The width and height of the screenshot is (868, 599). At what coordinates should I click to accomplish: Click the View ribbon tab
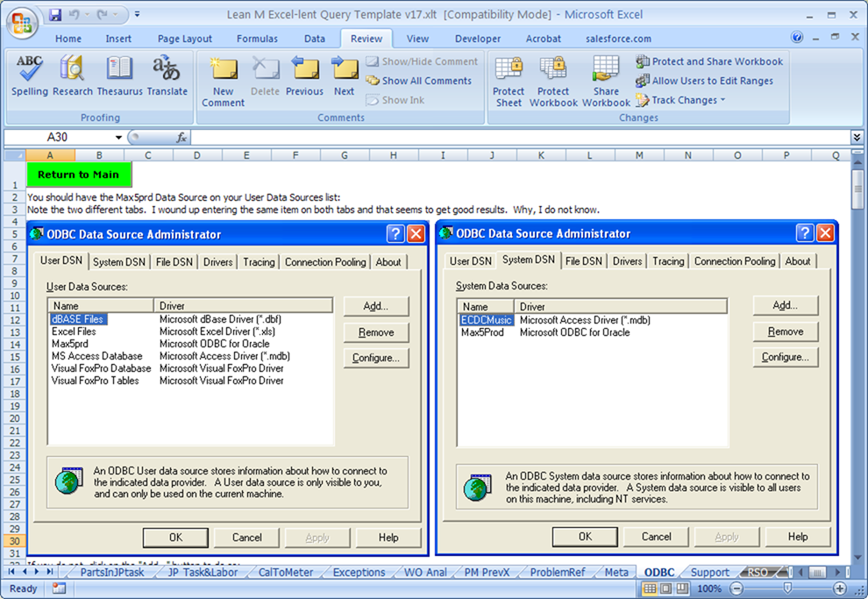point(417,39)
